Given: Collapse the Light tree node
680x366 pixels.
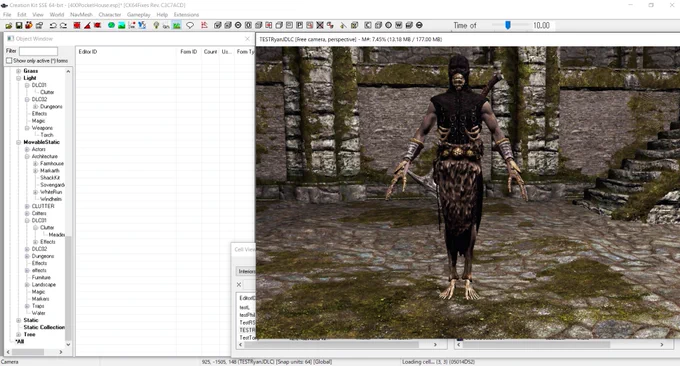Looking at the screenshot, I should [19, 78].
